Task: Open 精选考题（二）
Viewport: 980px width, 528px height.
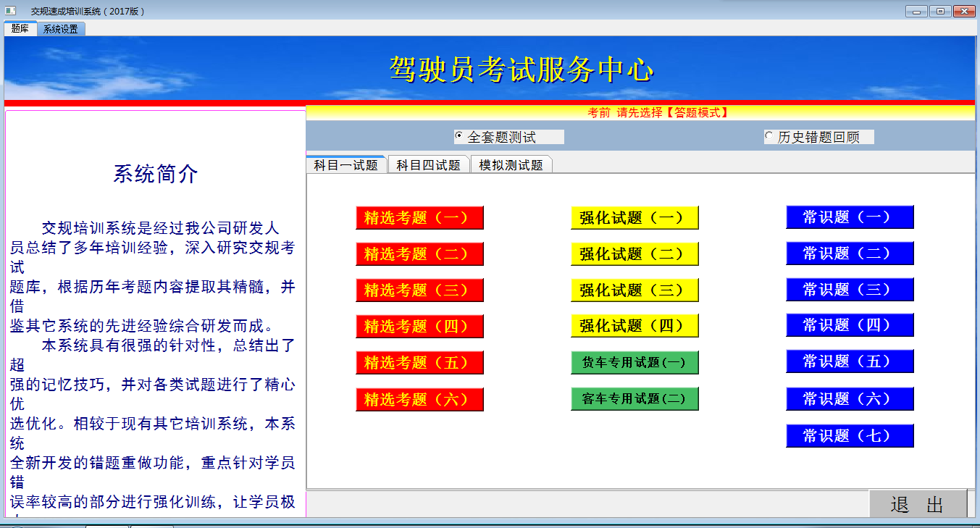Action: [419, 253]
